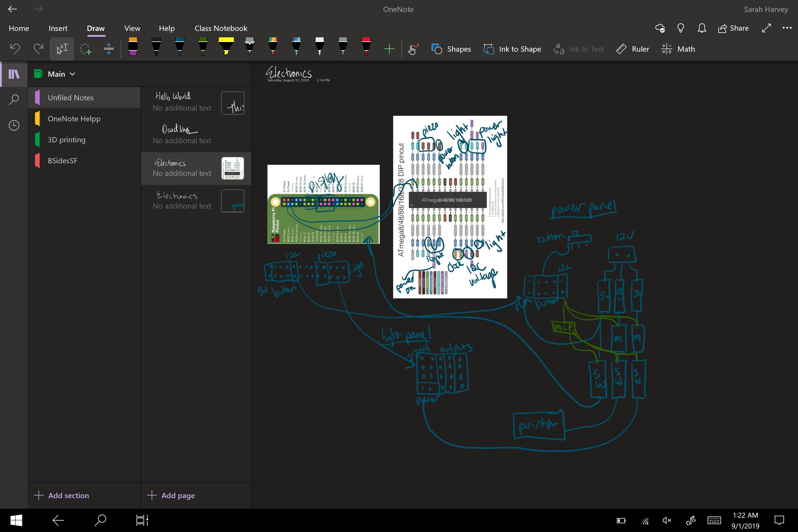Select the green pen
798x532 pixels.
(203, 46)
